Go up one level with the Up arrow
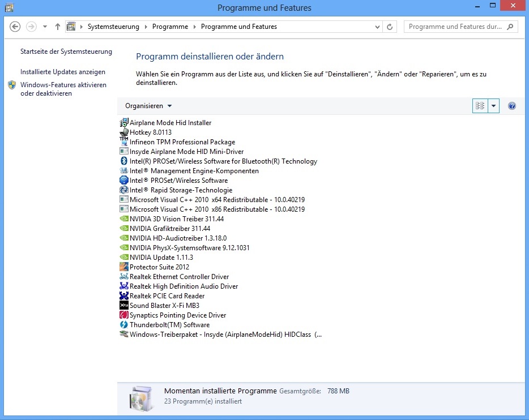 pos(58,27)
